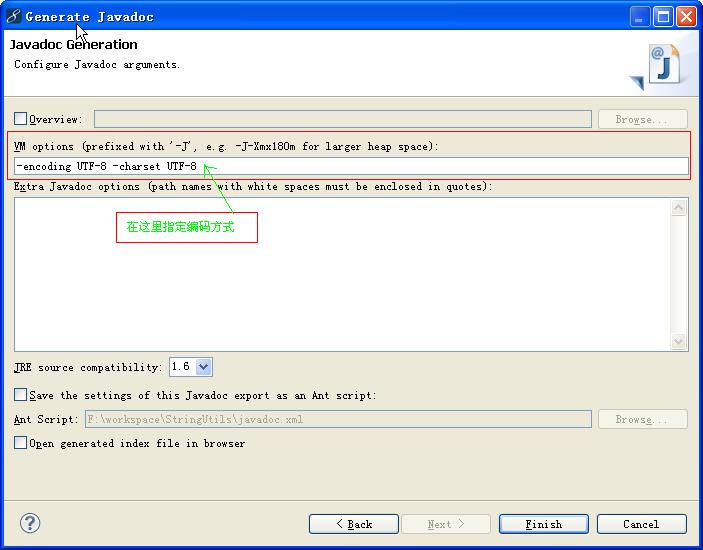Click the Overview path input field

(x=343, y=119)
